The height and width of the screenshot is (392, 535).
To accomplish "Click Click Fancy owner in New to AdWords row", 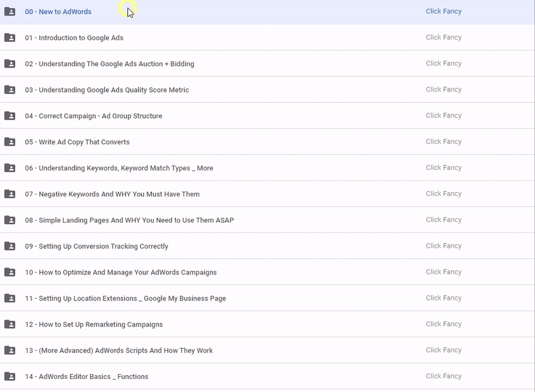I will coord(444,11).
